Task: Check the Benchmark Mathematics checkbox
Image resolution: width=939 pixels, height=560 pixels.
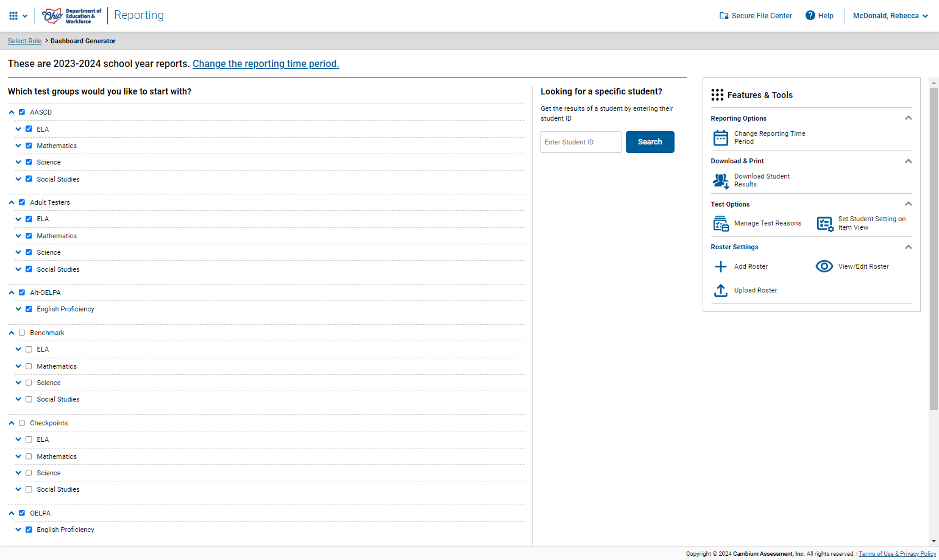Action: click(29, 366)
